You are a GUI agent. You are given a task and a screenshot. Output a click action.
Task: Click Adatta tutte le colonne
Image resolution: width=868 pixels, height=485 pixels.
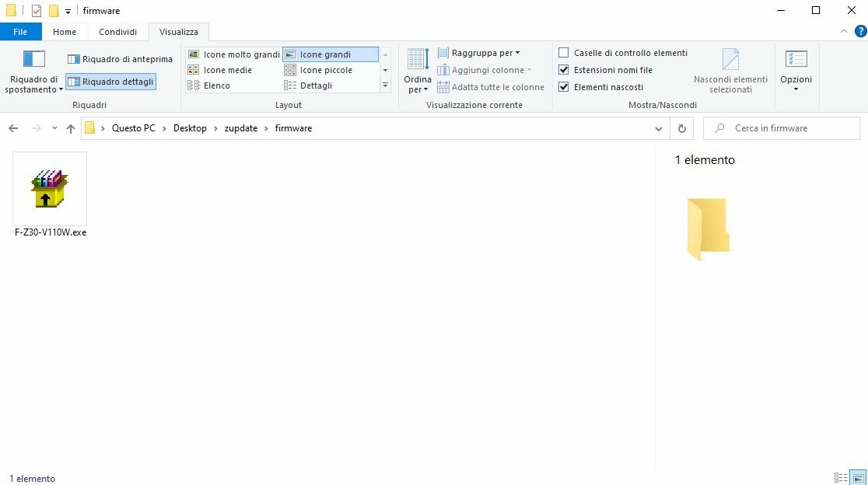point(491,87)
